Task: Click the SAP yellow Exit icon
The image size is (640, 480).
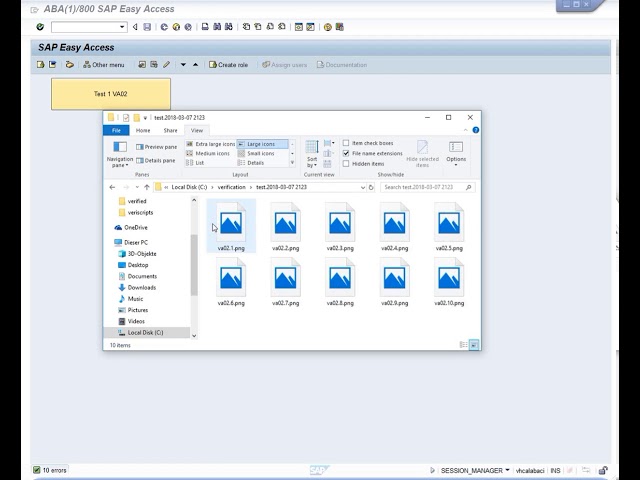Action: 176,27
